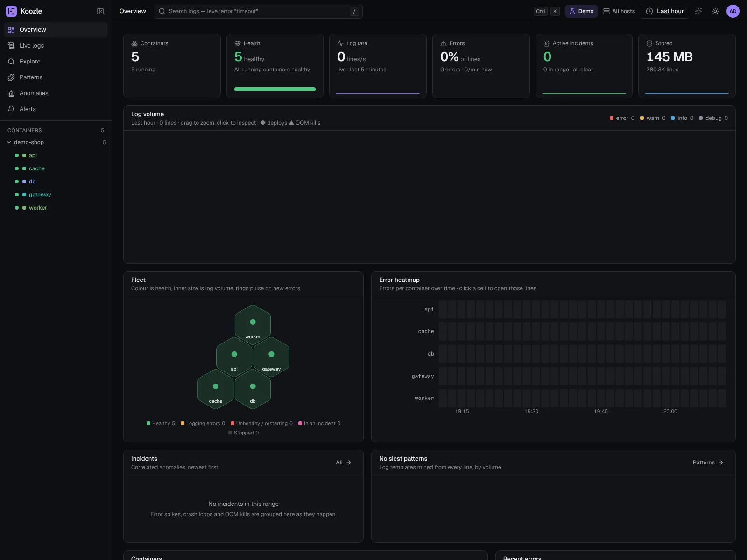Click the first api row heatmap cell
Image resolution: width=747 pixels, height=560 pixels.
click(x=443, y=309)
